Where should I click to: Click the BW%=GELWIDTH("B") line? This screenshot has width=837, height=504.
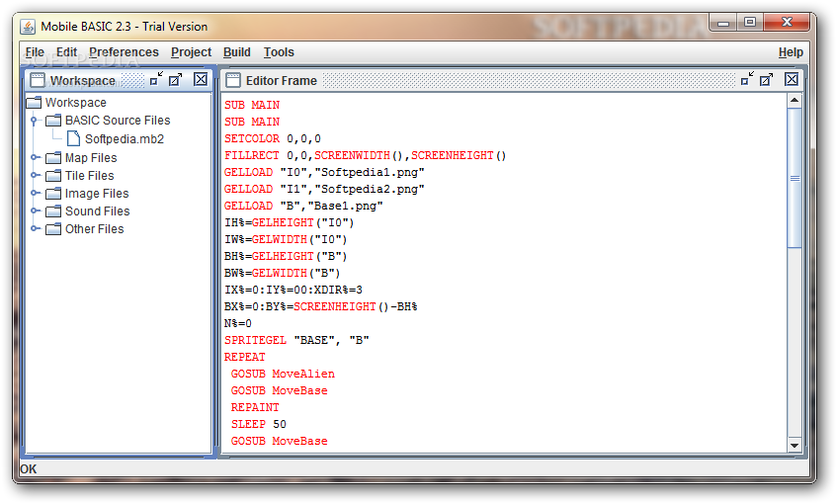pyautogui.click(x=282, y=274)
